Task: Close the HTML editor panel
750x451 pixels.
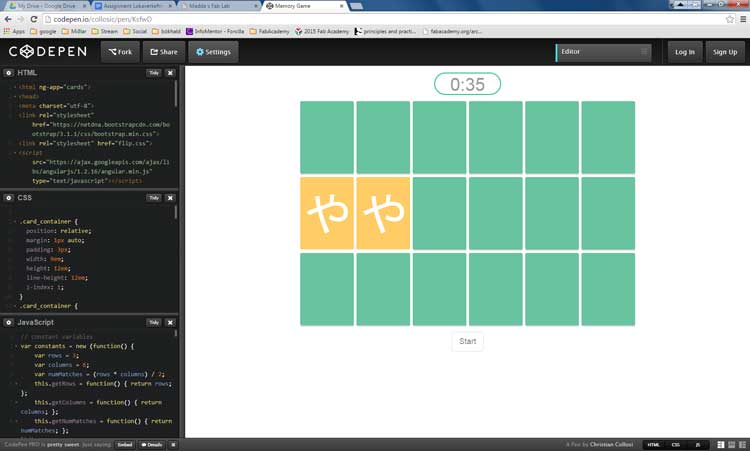Action: (170, 73)
